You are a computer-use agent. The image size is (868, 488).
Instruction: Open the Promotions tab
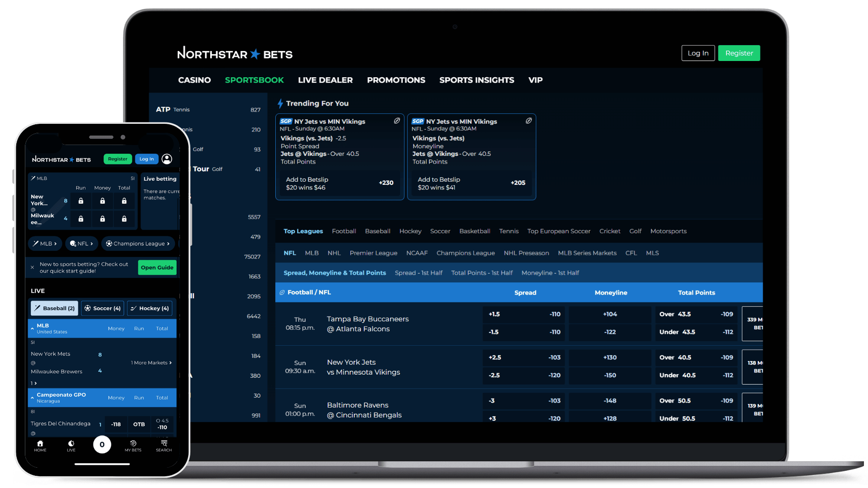(396, 80)
